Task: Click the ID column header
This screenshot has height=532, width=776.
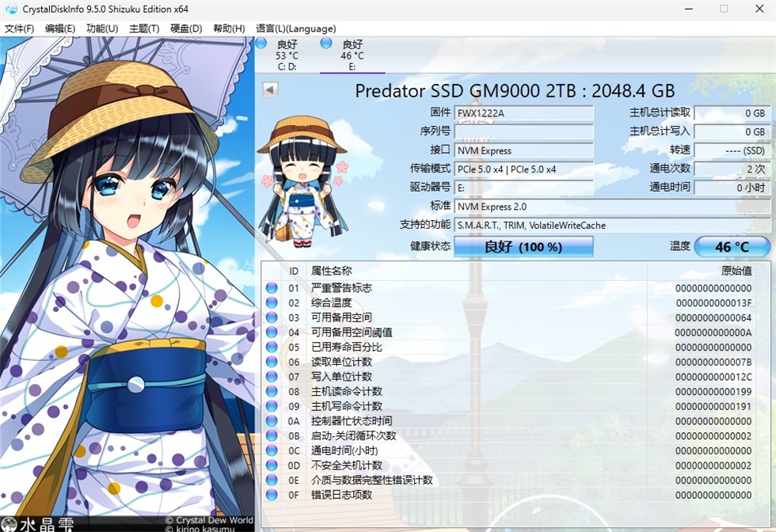Action: [x=294, y=272]
